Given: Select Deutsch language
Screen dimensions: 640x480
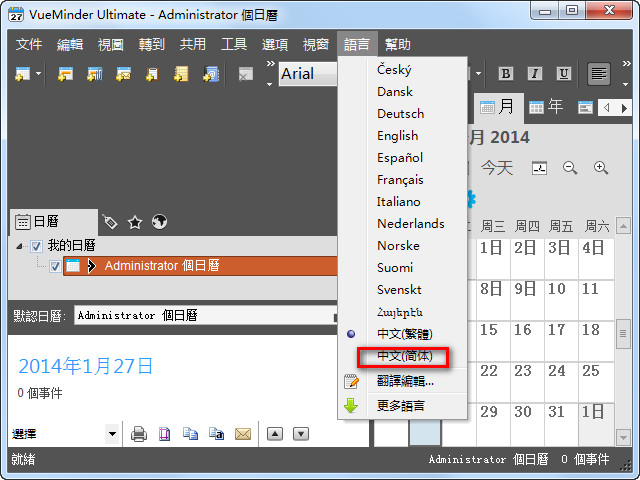Looking at the screenshot, I should pyautogui.click(x=400, y=113).
